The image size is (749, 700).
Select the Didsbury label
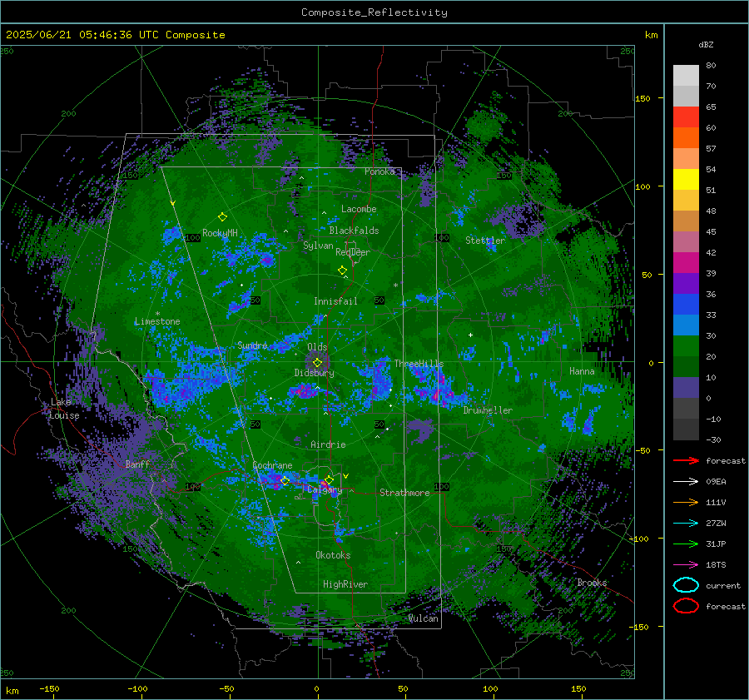pyautogui.click(x=314, y=373)
